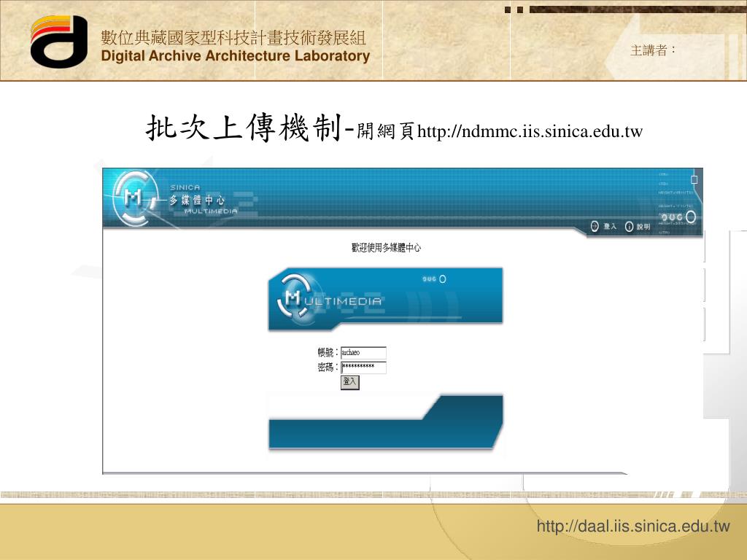This screenshot has height=560, width=747.
Task: Click the 登入 link in the blue header bar
Action: [x=610, y=227]
